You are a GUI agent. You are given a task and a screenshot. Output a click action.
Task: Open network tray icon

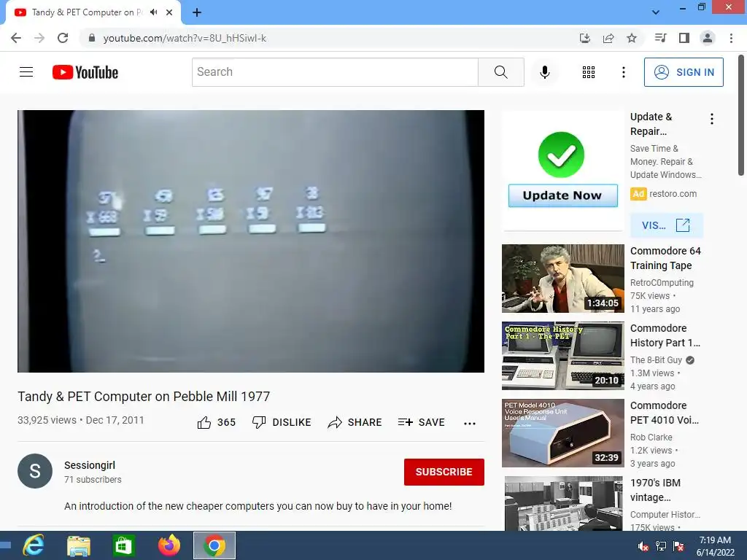point(661,546)
